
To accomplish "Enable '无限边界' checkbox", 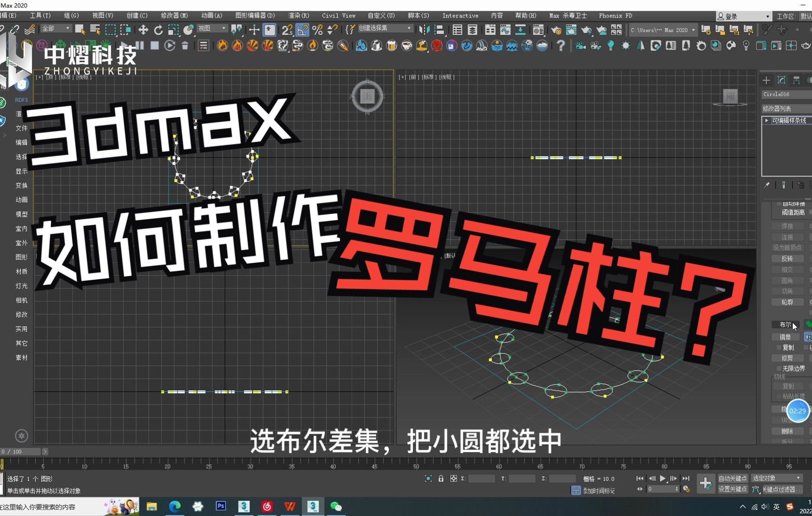I will coord(779,369).
